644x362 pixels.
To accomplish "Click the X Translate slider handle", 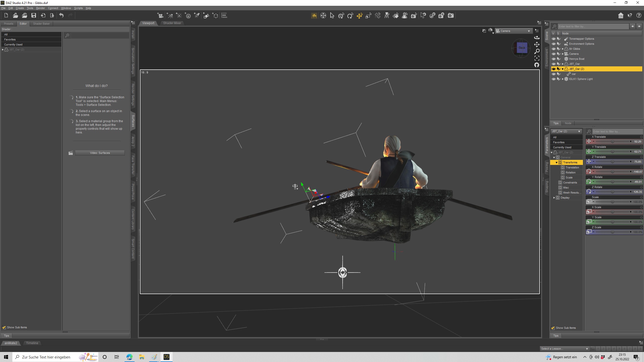I will (x=612, y=142).
